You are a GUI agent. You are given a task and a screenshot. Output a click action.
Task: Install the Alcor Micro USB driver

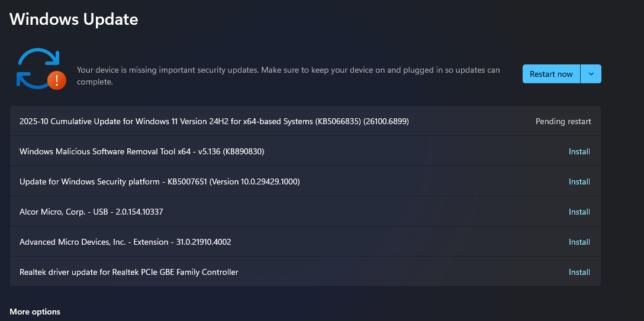click(579, 212)
